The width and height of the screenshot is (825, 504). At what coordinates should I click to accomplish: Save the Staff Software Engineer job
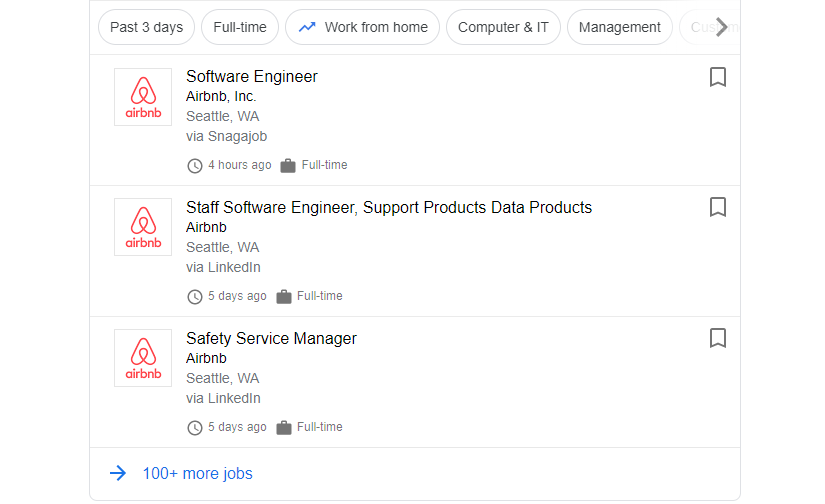(717, 207)
